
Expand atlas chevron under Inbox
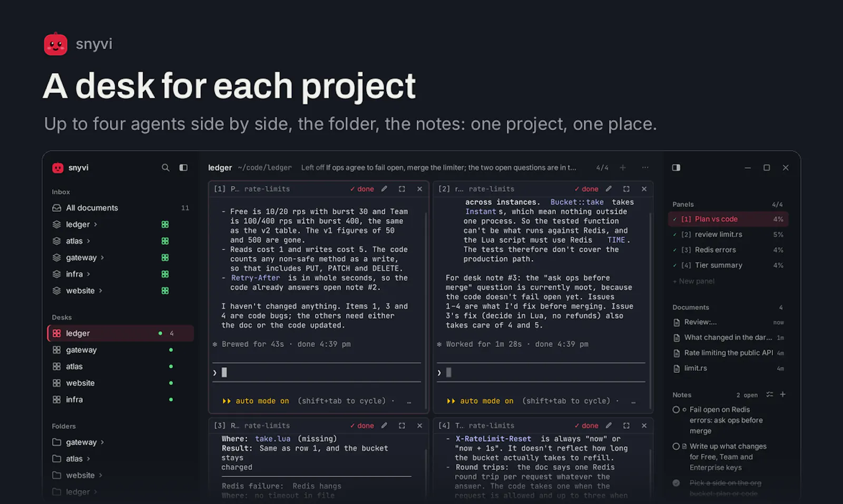coord(89,241)
